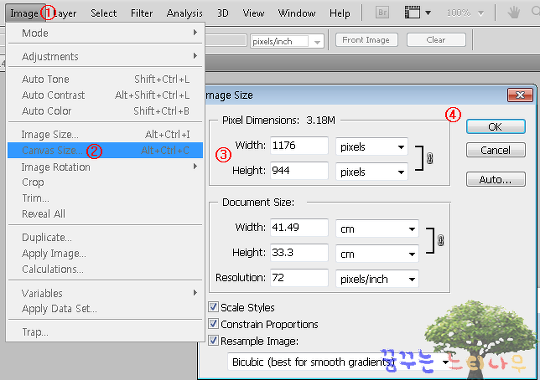This screenshot has width=540, height=380.
Task: Choose Apply Data Set... menu item
Action: pyautogui.click(x=105, y=308)
